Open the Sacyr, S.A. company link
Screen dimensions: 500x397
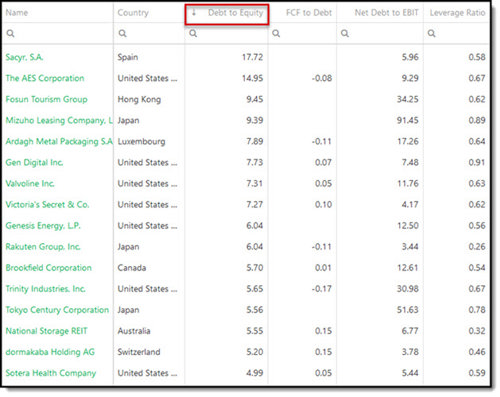pyautogui.click(x=24, y=57)
